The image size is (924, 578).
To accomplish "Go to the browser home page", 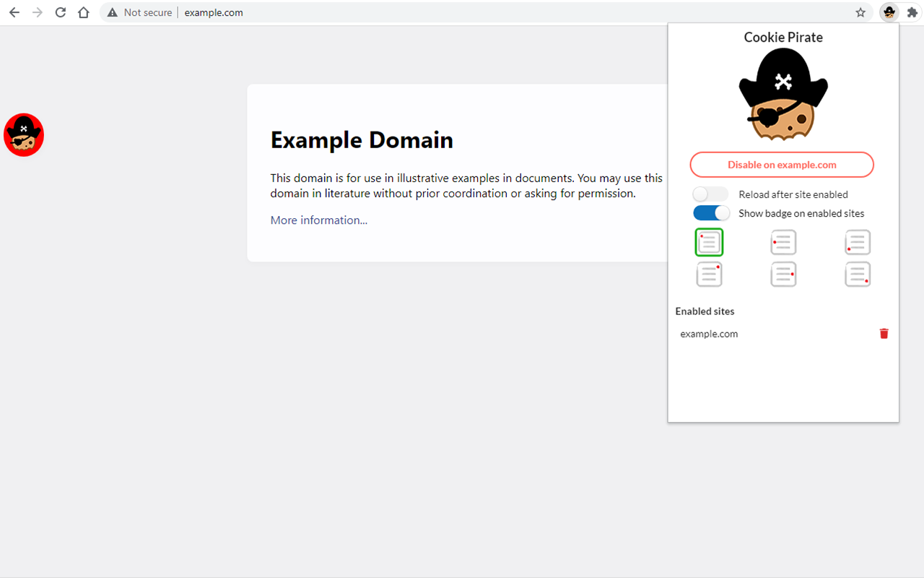I will point(84,12).
